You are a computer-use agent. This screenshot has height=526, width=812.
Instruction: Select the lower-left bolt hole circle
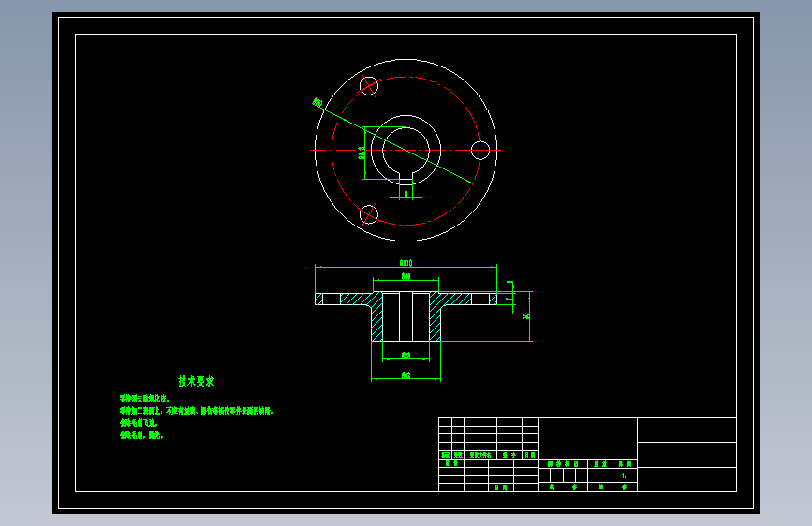click(x=369, y=214)
